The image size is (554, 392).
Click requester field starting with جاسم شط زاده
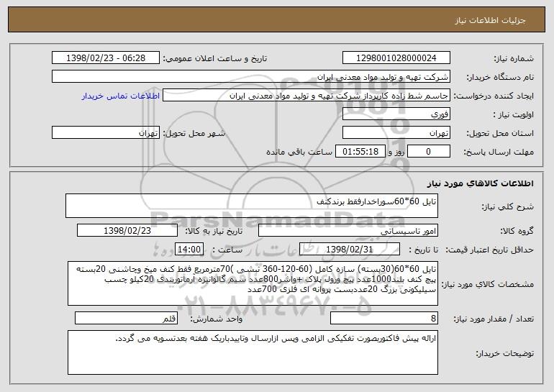click(306, 96)
